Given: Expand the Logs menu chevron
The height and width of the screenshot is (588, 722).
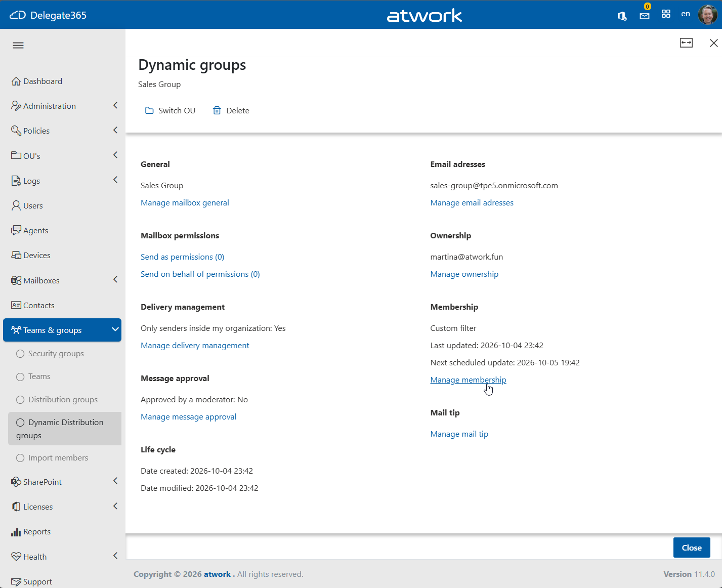Looking at the screenshot, I should [x=115, y=180].
